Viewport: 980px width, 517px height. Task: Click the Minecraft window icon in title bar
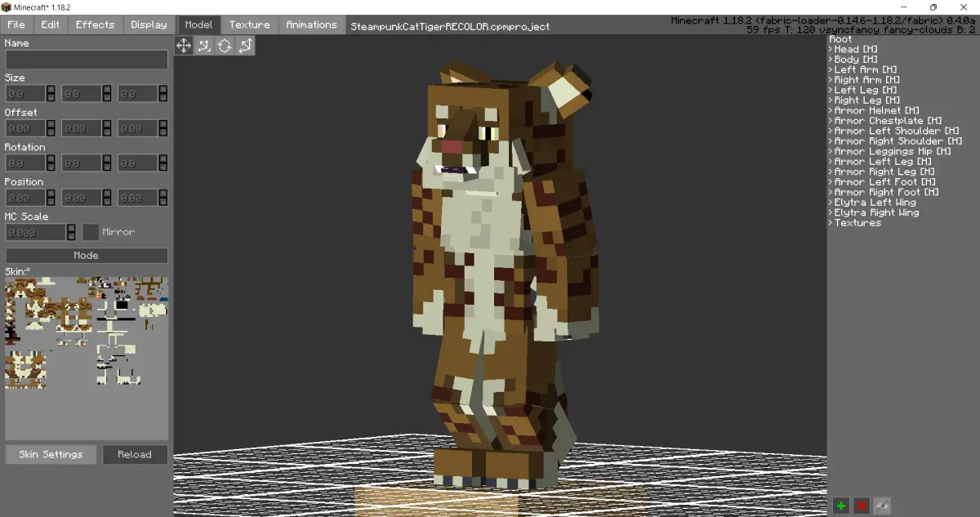click(x=7, y=7)
